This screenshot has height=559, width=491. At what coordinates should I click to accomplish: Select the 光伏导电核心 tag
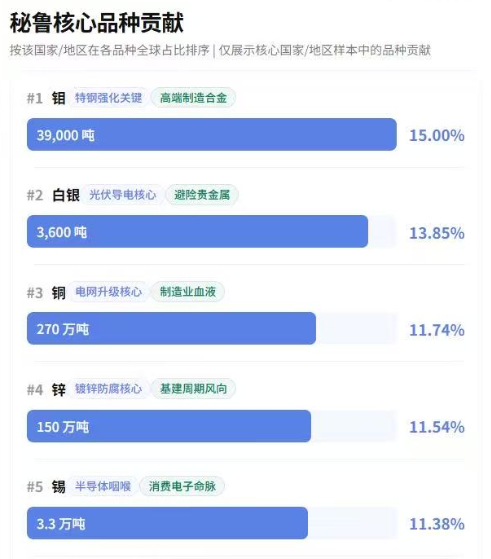coord(123,195)
